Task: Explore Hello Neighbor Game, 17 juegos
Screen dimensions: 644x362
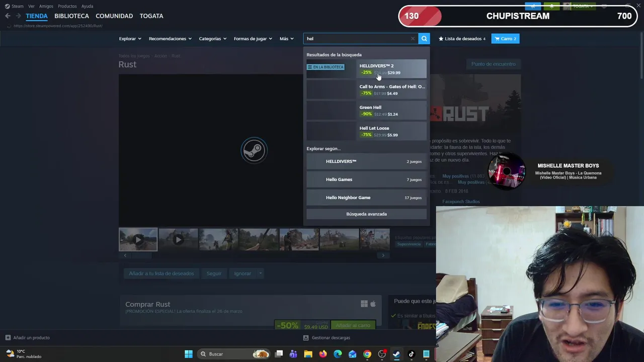Action: [366, 198]
